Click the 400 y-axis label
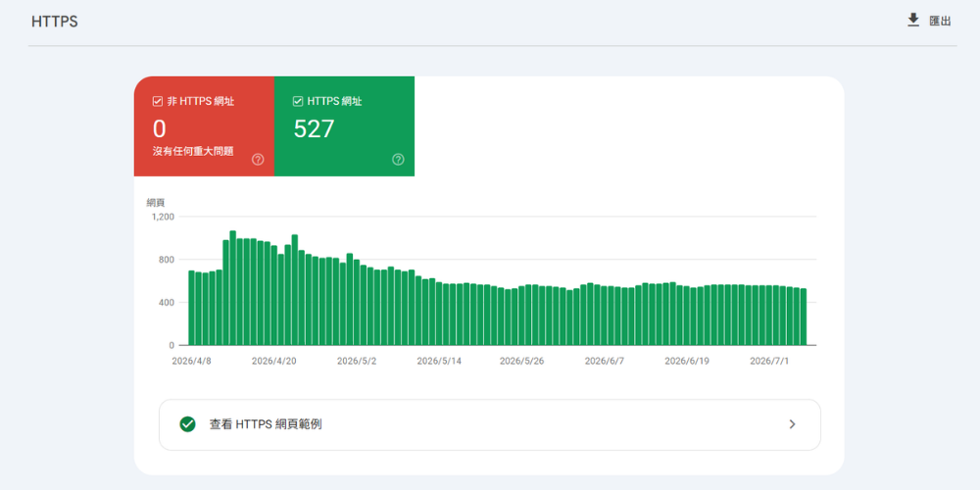 (x=167, y=303)
